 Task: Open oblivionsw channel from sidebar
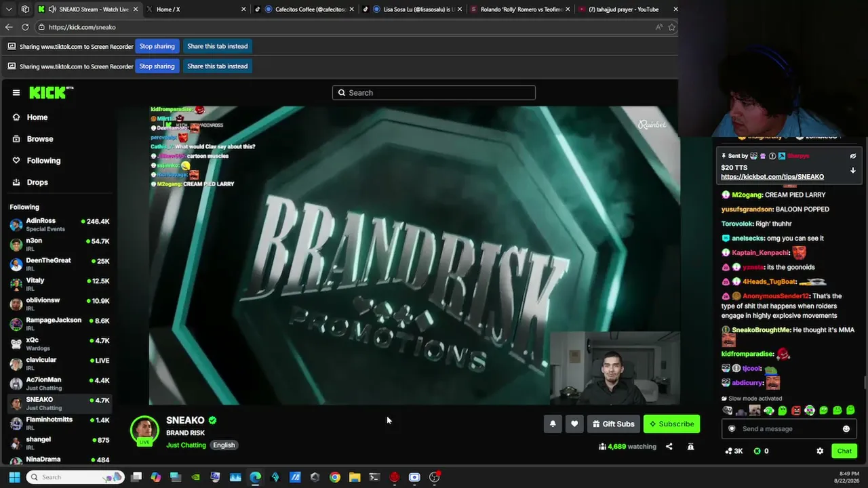(x=60, y=304)
